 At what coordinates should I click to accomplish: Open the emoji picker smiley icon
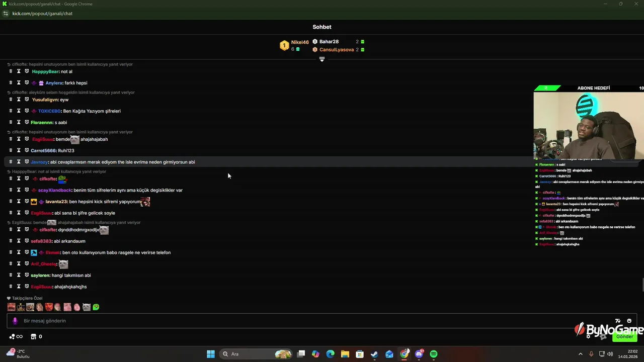click(x=629, y=321)
